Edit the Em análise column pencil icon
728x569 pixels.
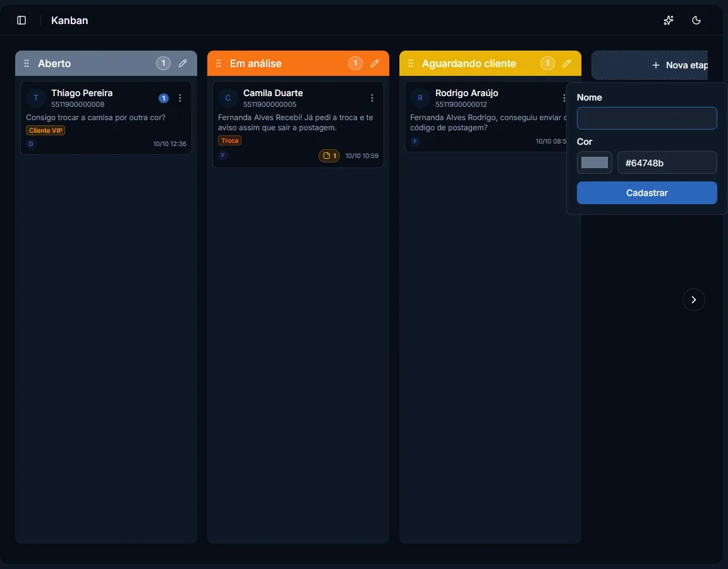(x=375, y=63)
